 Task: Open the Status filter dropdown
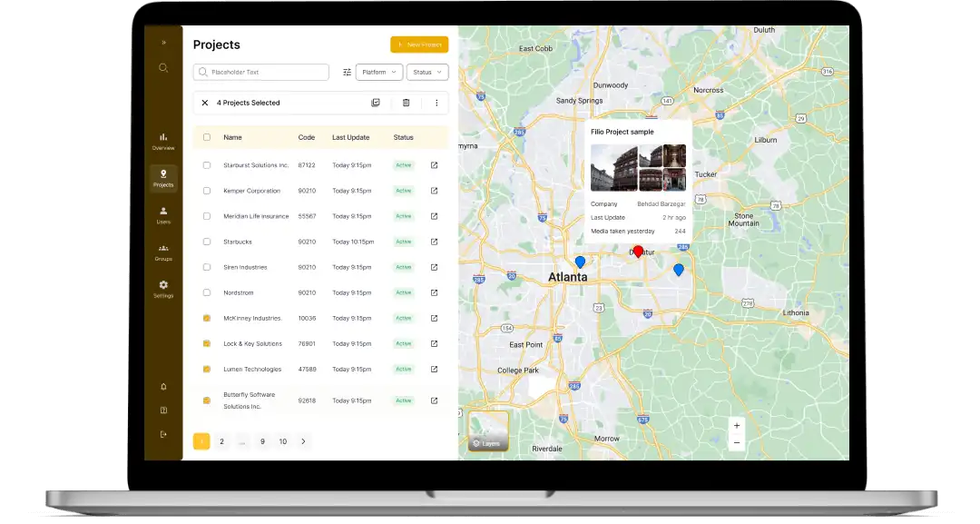[x=427, y=72]
